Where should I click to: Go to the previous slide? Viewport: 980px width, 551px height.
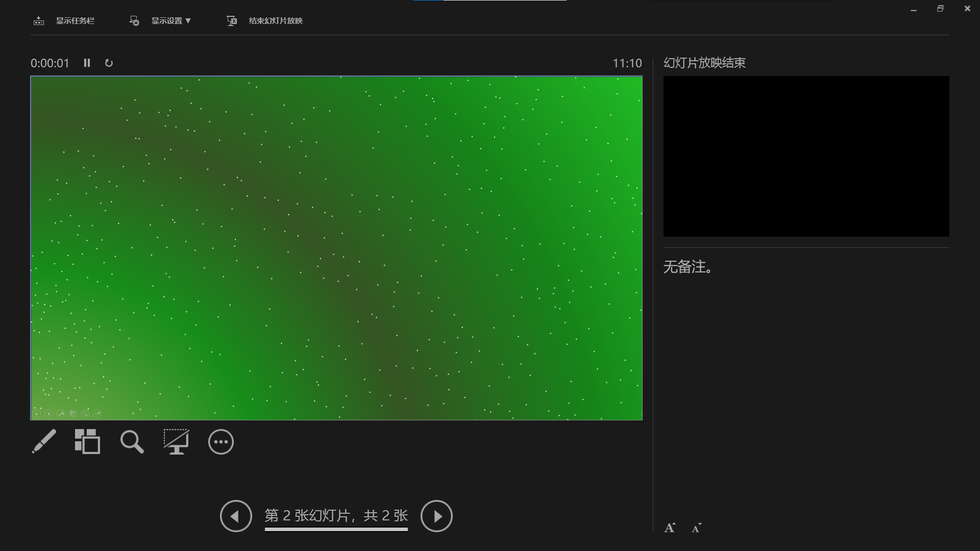236,516
